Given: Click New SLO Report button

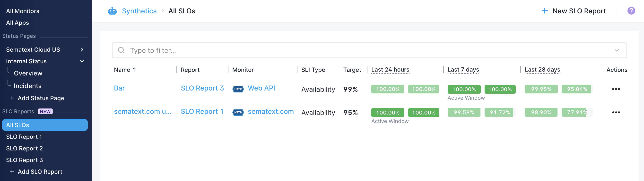Looking at the screenshot, I should tap(574, 11).
